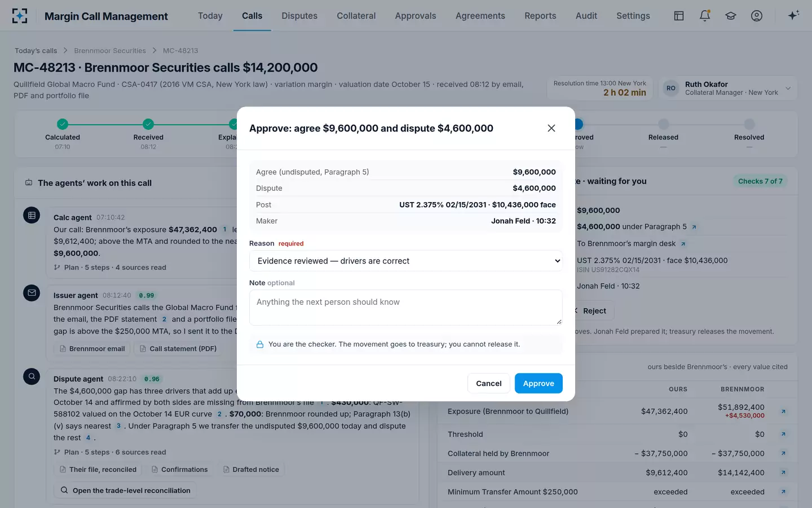The height and width of the screenshot is (508, 812).
Task: Open the trade-level reconciliation
Action: tap(125, 491)
